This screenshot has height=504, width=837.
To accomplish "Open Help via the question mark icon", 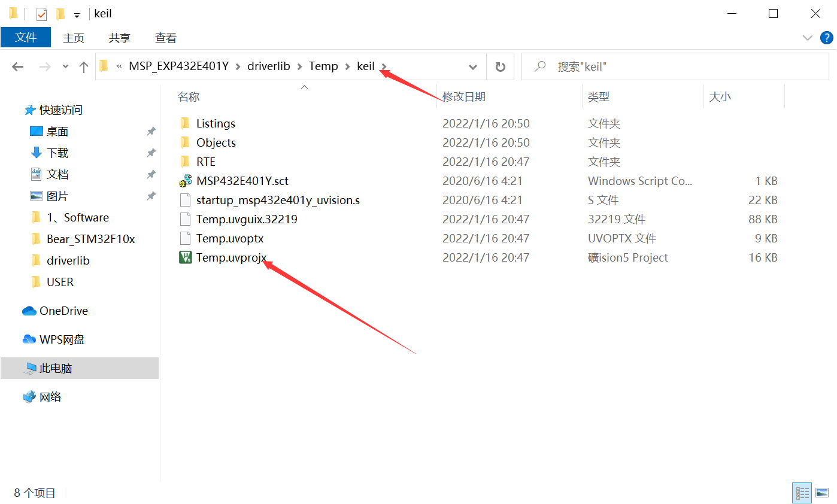I will click(827, 37).
